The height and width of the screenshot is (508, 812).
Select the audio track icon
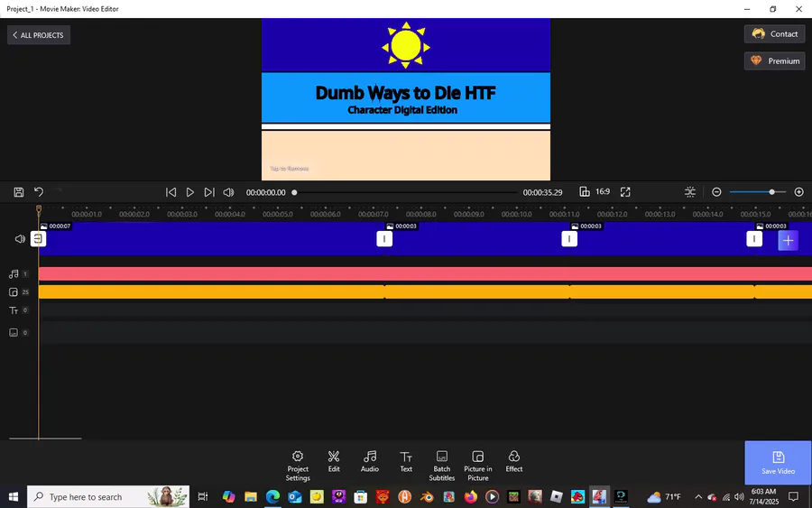[x=14, y=274]
